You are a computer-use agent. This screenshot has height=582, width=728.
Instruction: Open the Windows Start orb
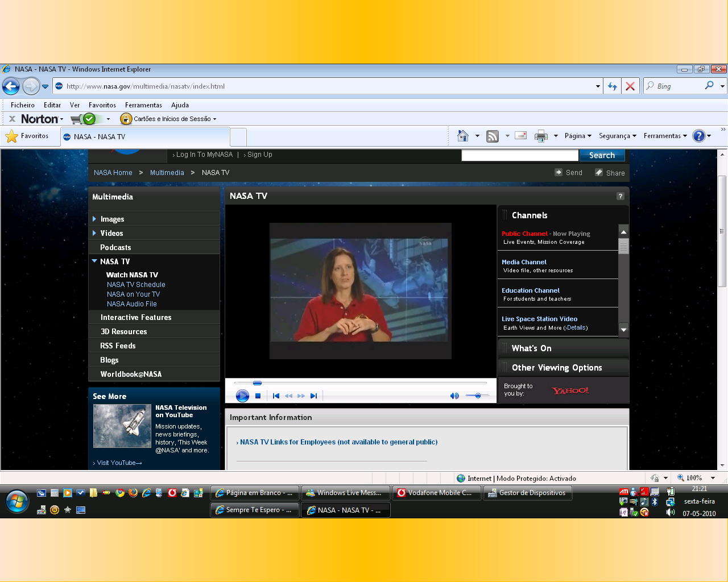[x=17, y=501]
